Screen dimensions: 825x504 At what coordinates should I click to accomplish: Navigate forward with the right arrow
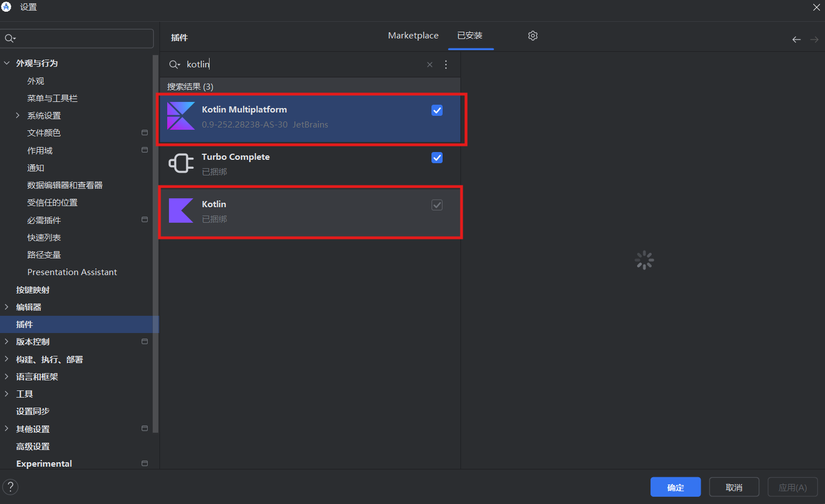point(814,40)
